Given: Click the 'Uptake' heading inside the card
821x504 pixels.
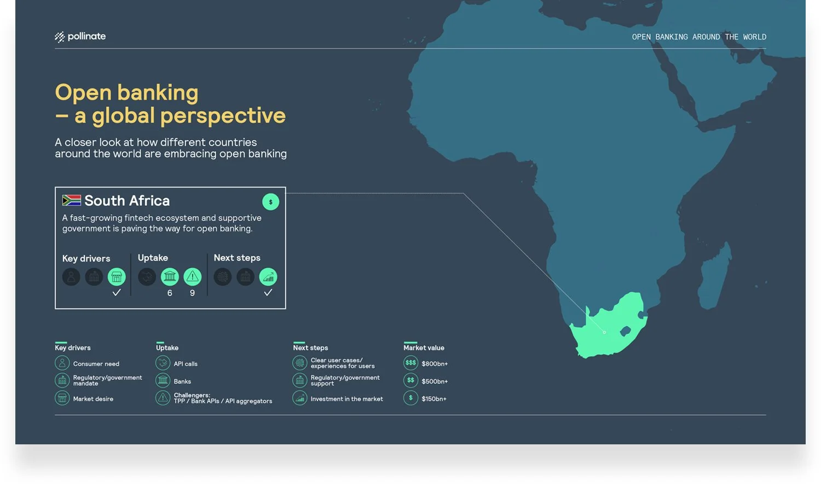Looking at the screenshot, I should [x=153, y=258].
